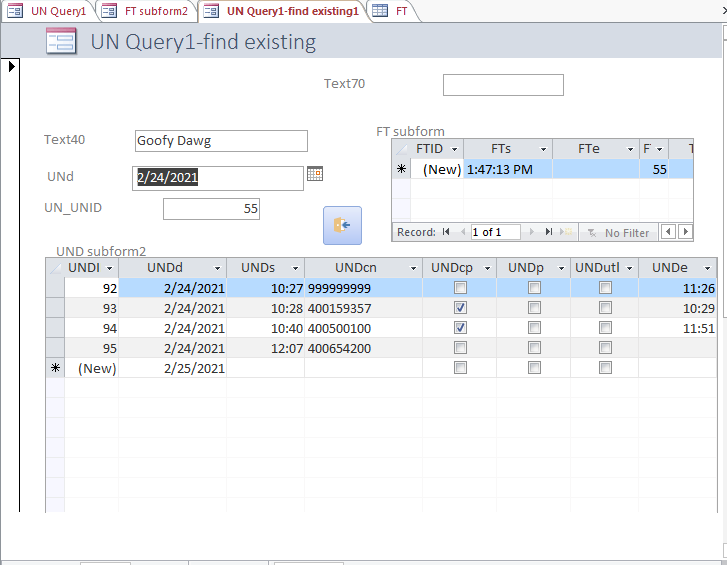
Task: Open UNDs column filter dropdown
Action: point(295,268)
